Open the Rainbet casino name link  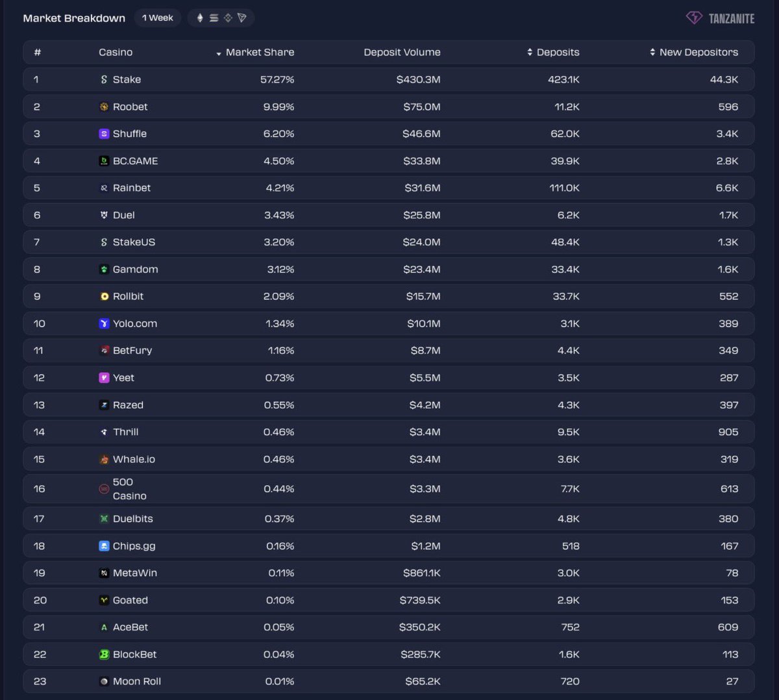pos(132,188)
